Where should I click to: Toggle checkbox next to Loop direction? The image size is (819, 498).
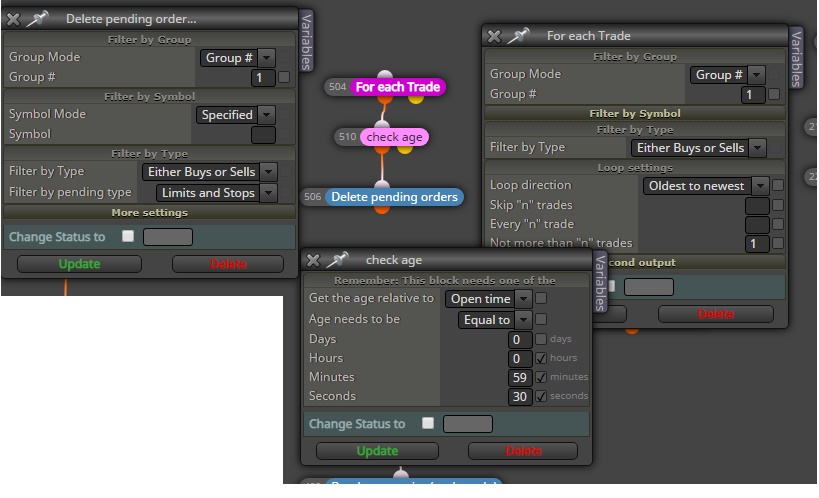tap(778, 185)
